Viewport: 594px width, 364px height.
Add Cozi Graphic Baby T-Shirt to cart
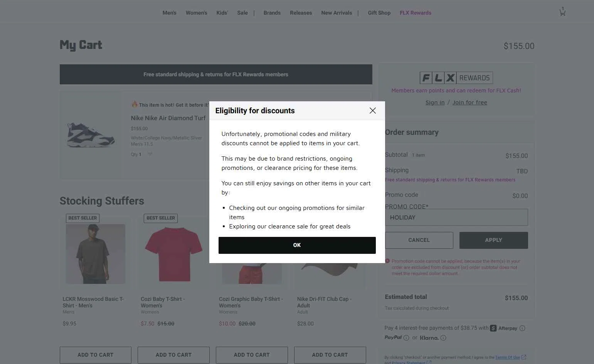coord(252,355)
